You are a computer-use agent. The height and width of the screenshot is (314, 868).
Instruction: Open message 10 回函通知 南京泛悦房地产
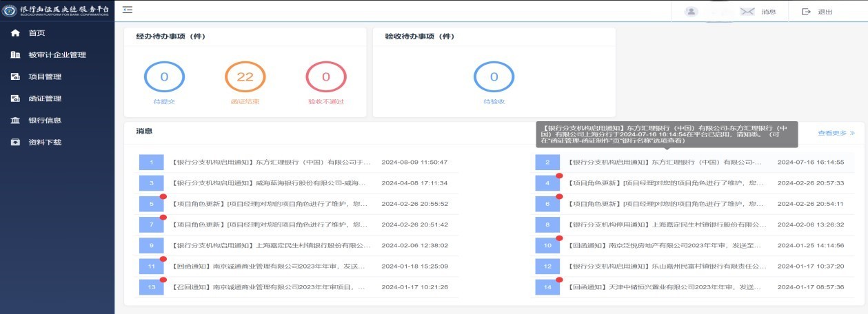pos(666,245)
